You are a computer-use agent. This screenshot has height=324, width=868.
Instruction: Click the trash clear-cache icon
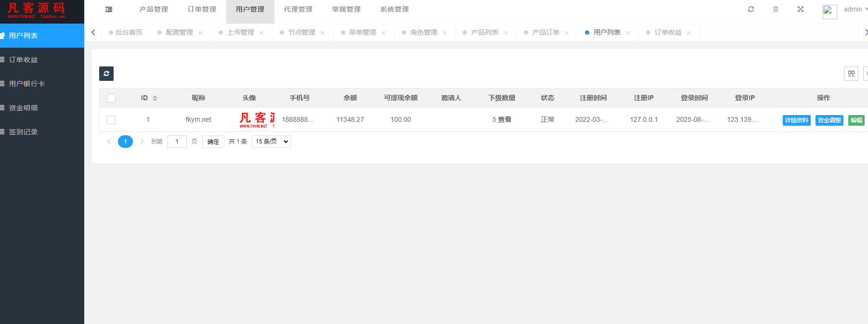coord(776,10)
